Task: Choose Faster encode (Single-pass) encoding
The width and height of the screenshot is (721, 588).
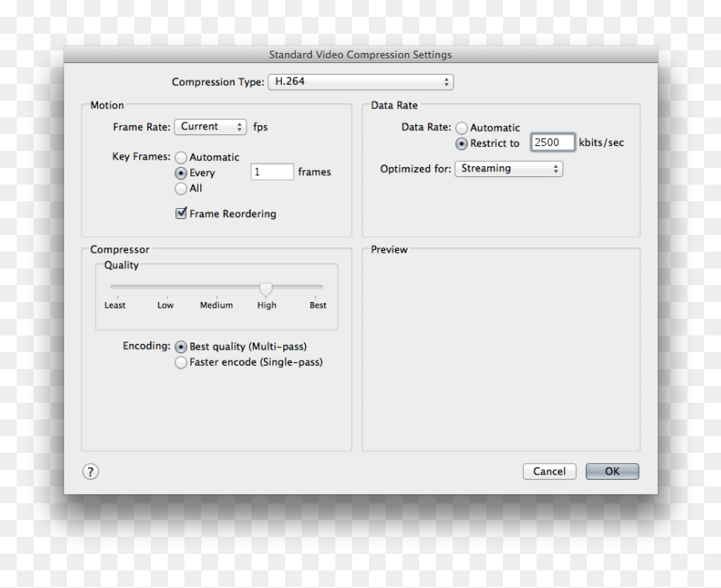Action: tap(181, 362)
